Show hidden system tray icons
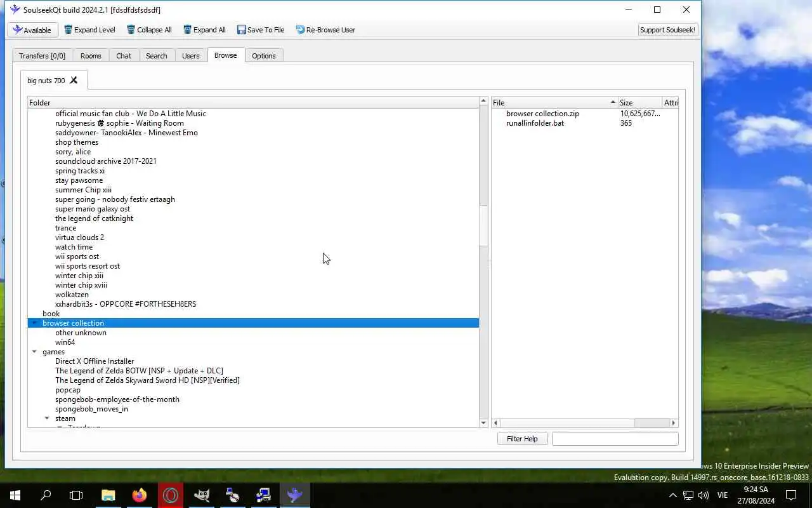 [673, 495]
